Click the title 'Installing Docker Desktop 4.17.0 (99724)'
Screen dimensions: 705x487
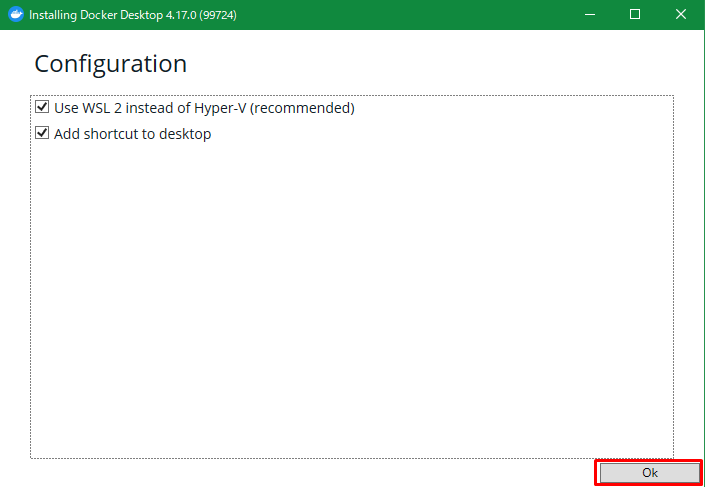133,15
